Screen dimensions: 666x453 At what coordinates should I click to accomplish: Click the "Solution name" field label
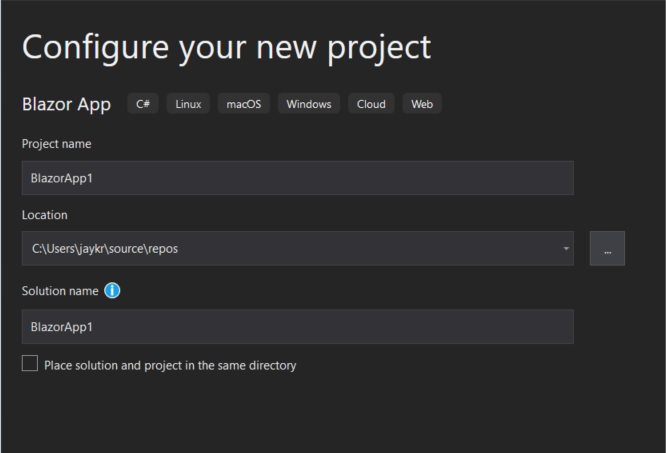[60, 291]
